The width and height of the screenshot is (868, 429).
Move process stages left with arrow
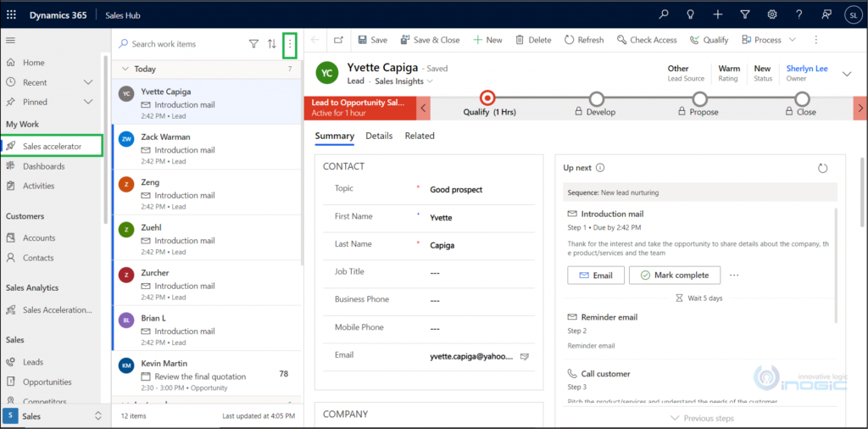(x=423, y=108)
